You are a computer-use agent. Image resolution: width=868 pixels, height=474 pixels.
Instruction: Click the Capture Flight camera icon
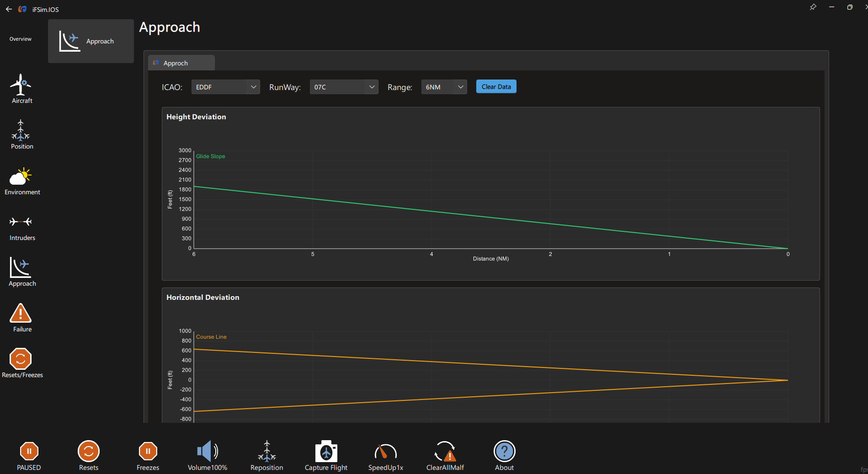click(x=326, y=452)
